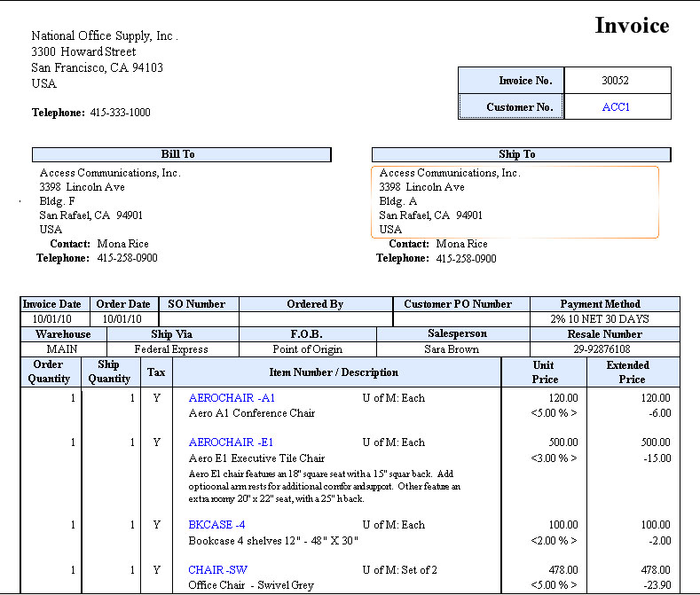Click the invoice number 30052 field
The width and height of the screenshot is (700, 595).
click(616, 81)
